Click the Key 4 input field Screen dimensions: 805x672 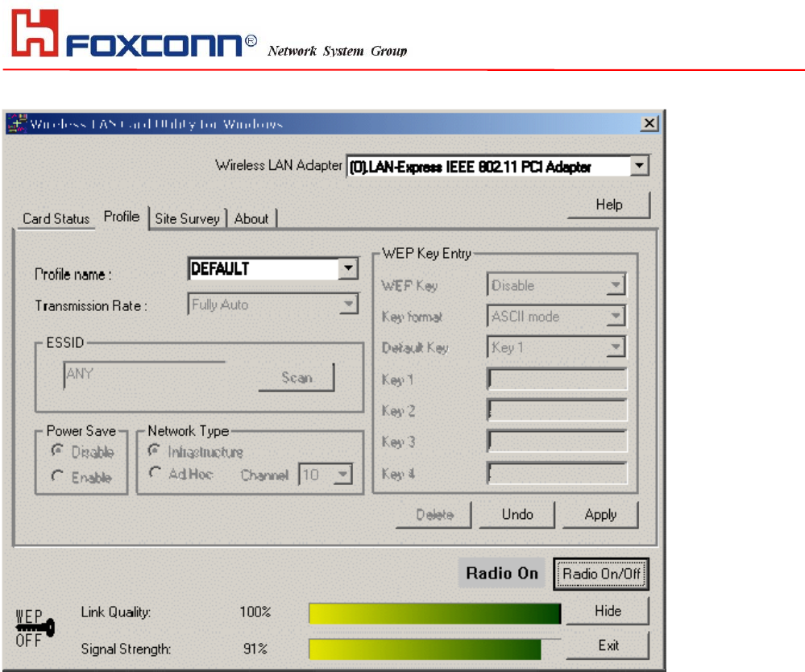pos(557,473)
